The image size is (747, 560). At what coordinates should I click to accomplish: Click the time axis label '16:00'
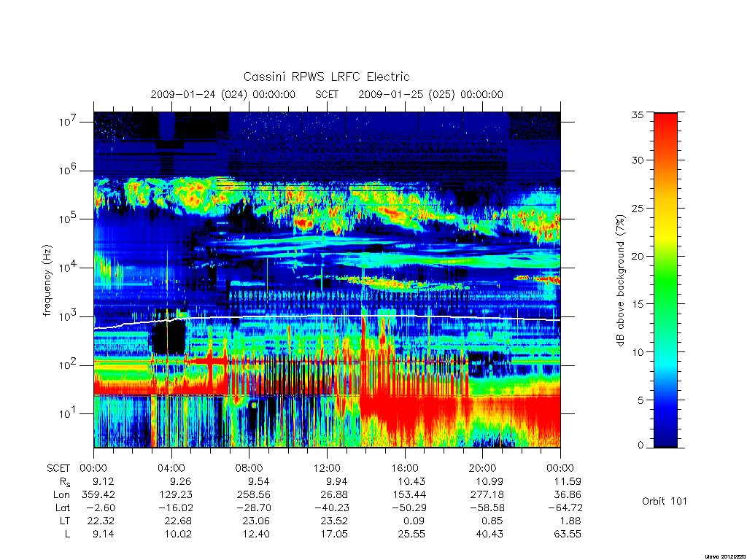[404, 468]
